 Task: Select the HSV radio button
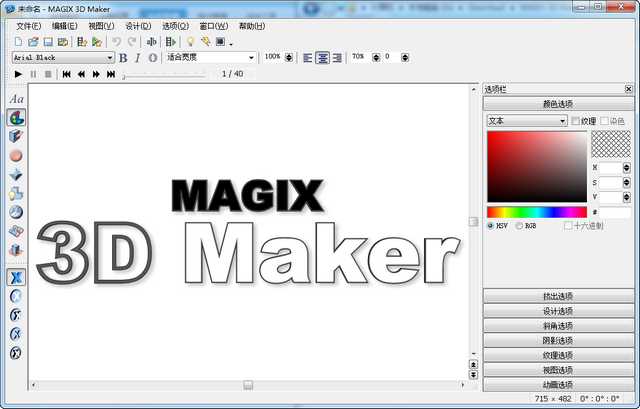click(x=491, y=226)
